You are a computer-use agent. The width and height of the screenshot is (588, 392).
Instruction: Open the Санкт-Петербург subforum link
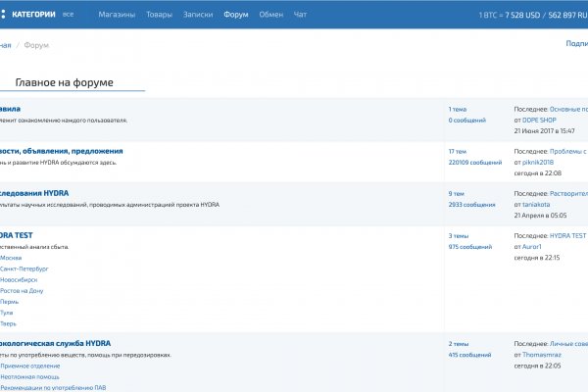pos(24,269)
